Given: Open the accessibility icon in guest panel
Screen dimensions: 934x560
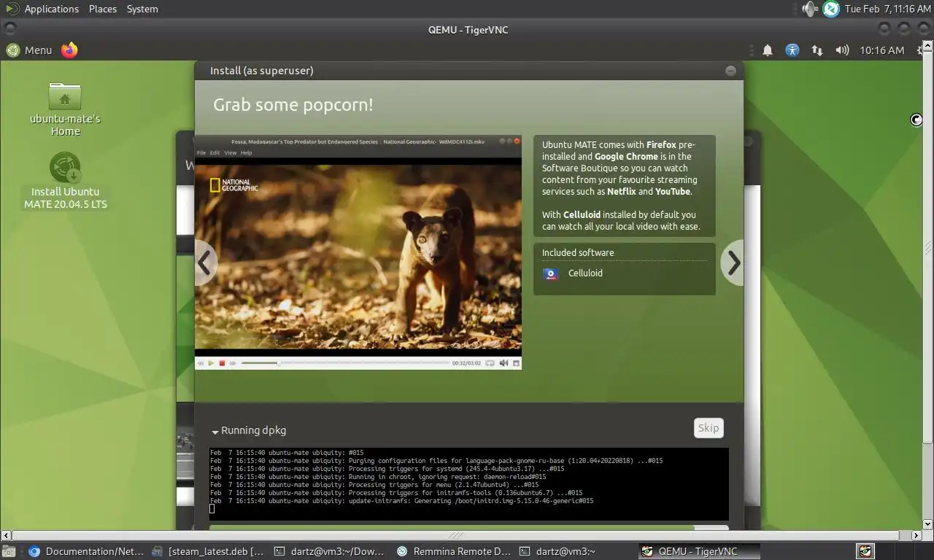Looking at the screenshot, I should point(792,50).
